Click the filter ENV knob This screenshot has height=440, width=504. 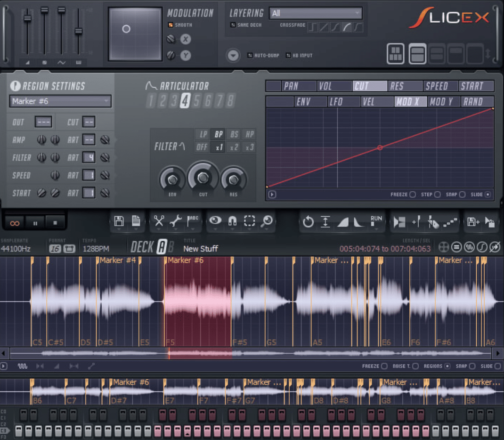[x=172, y=179]
